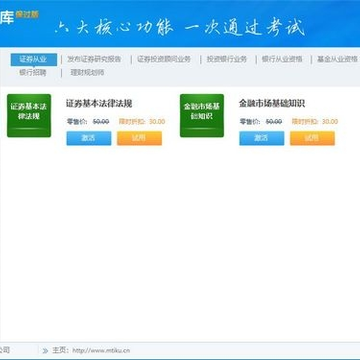Click blue 激活 button for 金融市场基础知识
Image resolution: width=360 pixels, height=360 pixels.
pyautogui.click(x=262, y=138)
